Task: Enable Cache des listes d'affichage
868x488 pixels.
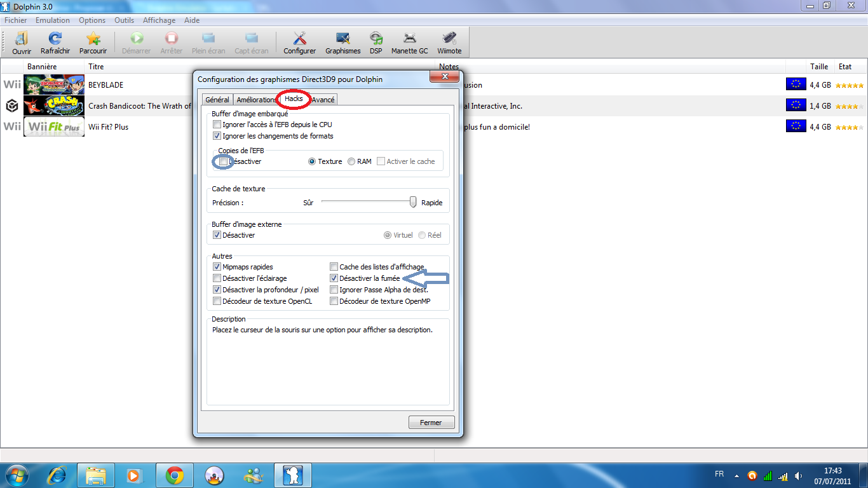Action: tap(334, 267)
